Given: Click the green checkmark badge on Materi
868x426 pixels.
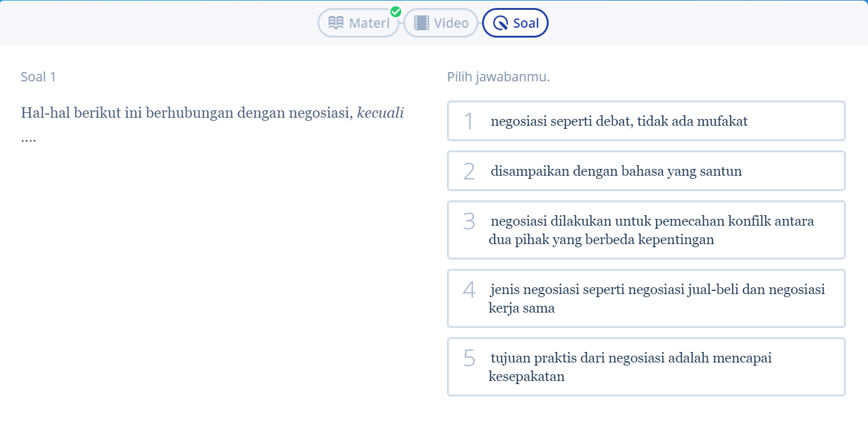Looking at the screenshot, I should click(396, 11).
